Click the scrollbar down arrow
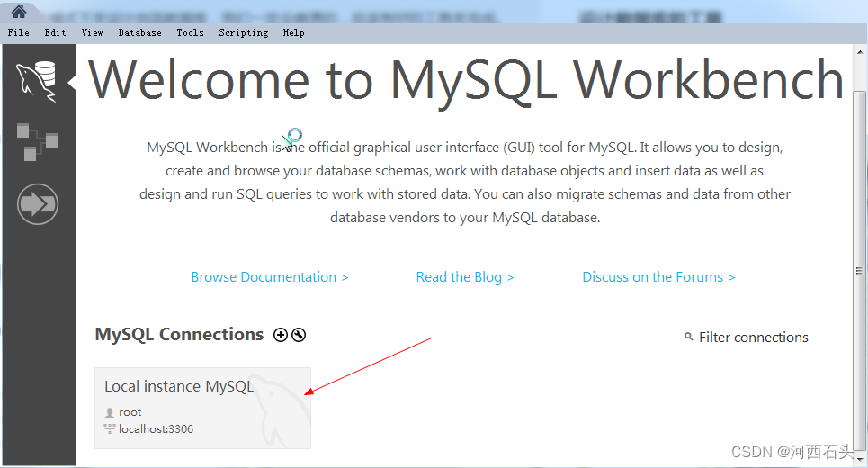Viewport: 868px width, 468px height. pos(860,459)
